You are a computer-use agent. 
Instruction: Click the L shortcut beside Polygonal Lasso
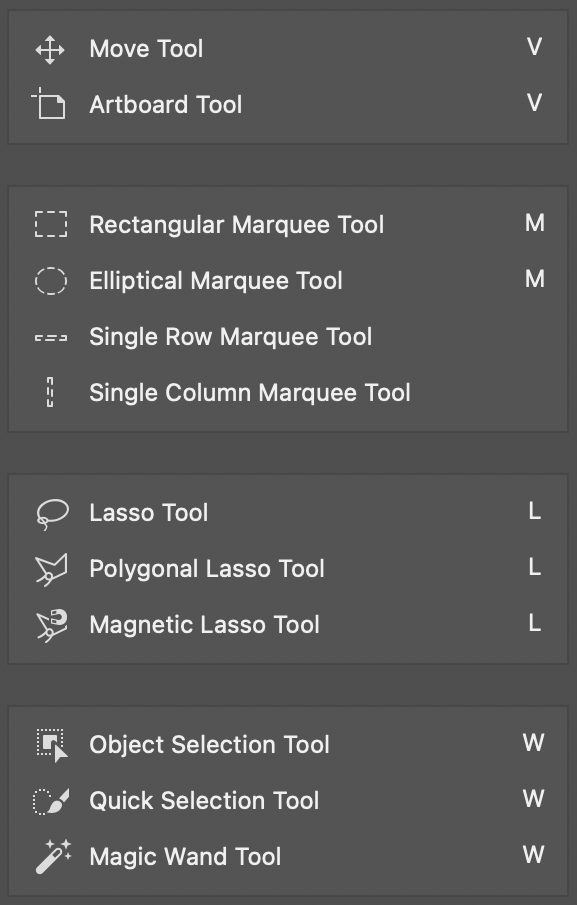point(535,567)
